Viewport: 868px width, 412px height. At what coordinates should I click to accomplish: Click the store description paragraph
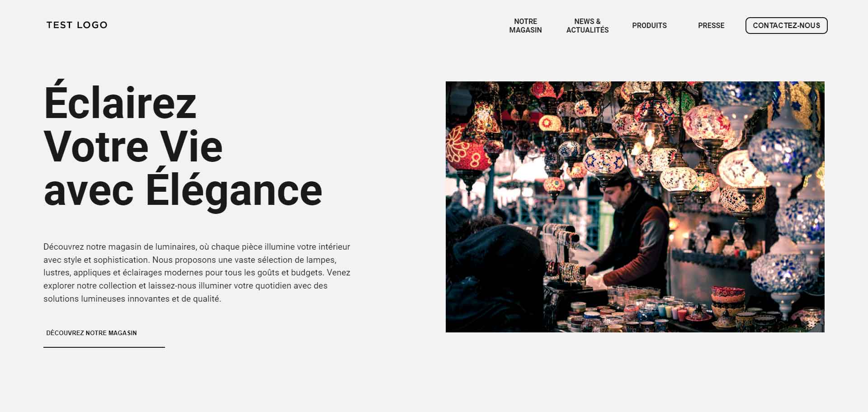[197, 273]
